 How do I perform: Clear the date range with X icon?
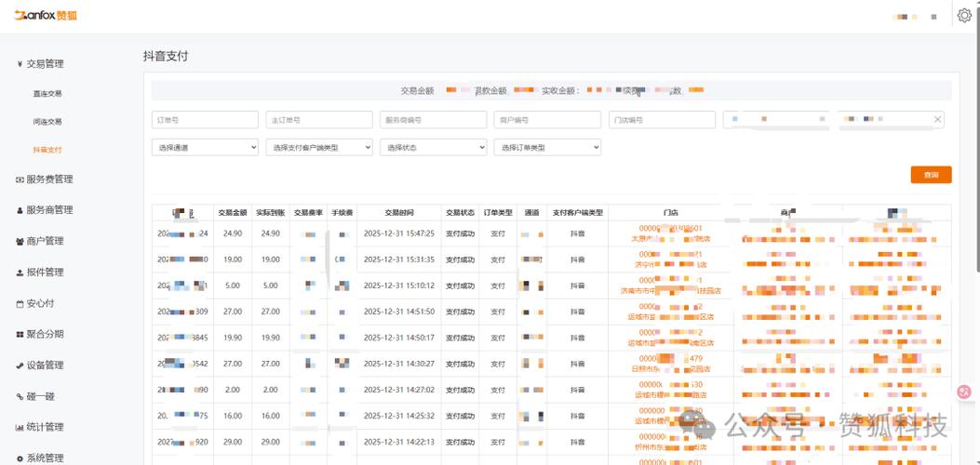point(937,119)
